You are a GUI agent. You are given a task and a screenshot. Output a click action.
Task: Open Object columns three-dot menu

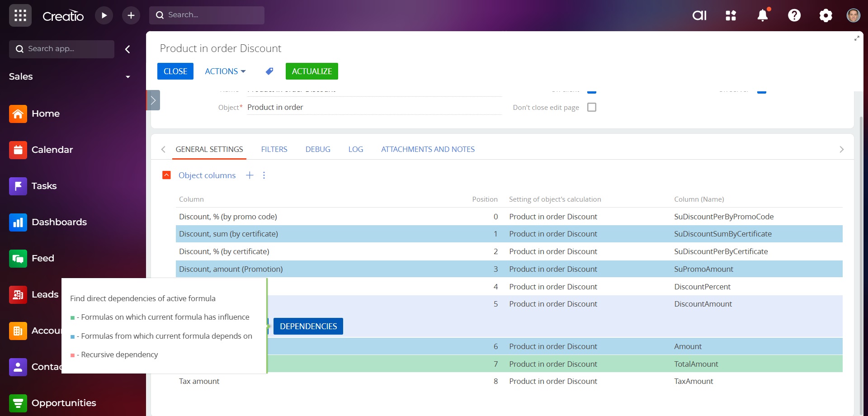coord(264,175)
